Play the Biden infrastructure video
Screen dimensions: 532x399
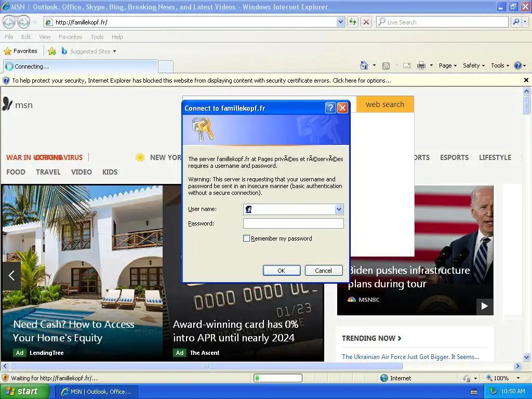tap(485, 306)
